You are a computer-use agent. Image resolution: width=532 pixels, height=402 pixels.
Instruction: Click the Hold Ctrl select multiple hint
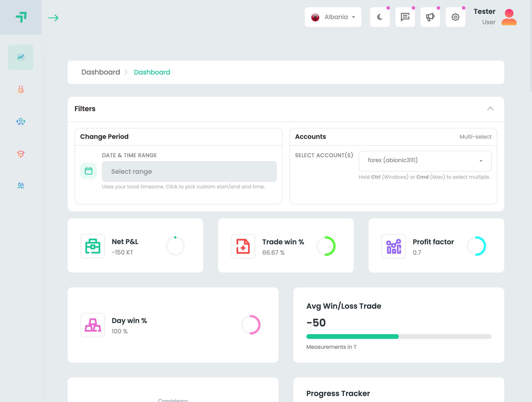(x=424, y=177)
